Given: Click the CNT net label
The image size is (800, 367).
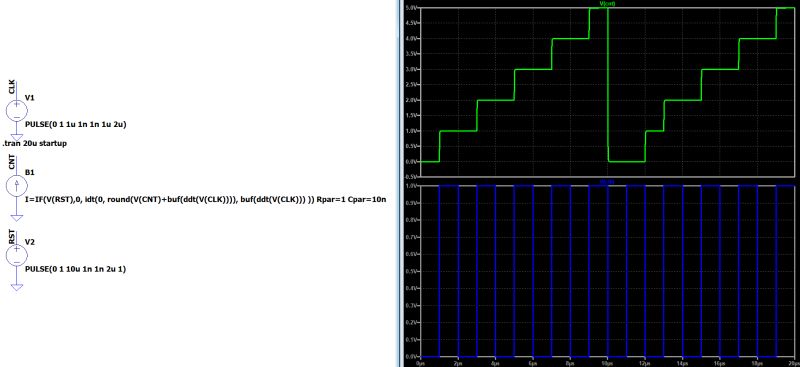Looking at the screenshot, I should (x=12, y=163).
